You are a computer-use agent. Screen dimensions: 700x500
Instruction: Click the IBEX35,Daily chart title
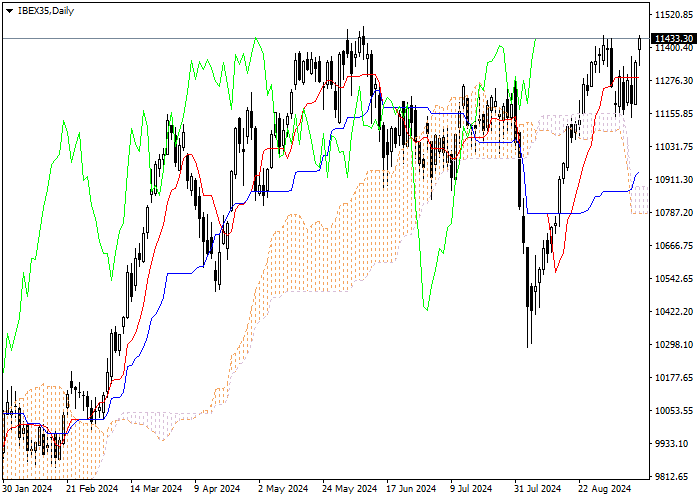pos(46,11)
